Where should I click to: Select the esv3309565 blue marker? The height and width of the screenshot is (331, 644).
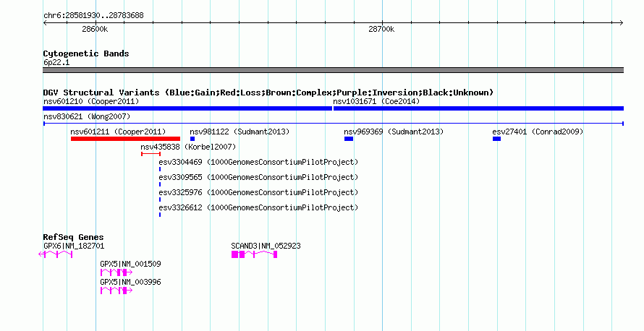160,184
